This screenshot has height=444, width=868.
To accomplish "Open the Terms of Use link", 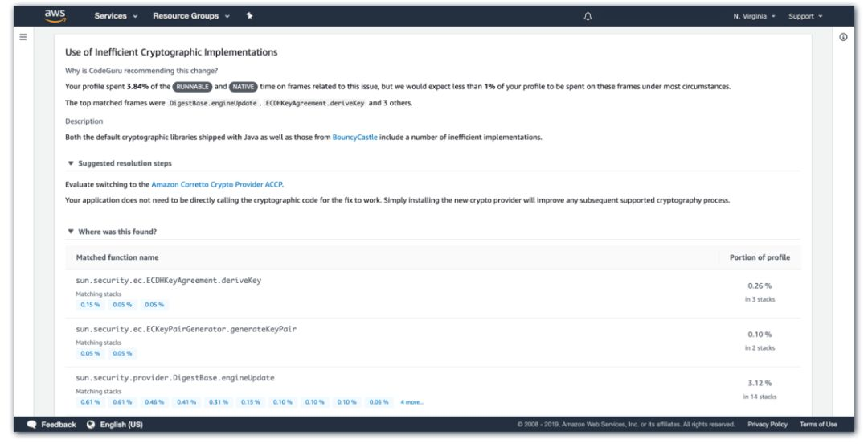I will coord(818,424).
